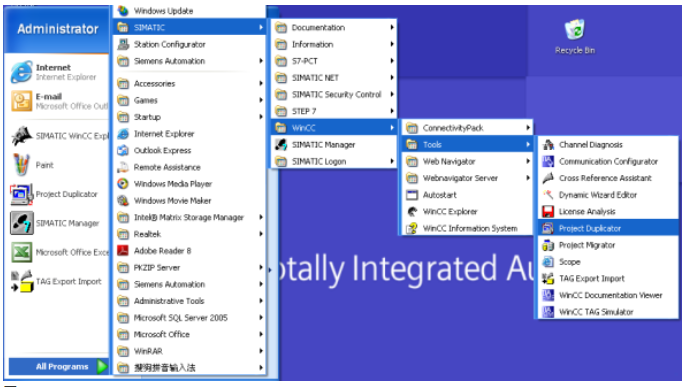Choose Windows Media Player from programs

[190, 184]
